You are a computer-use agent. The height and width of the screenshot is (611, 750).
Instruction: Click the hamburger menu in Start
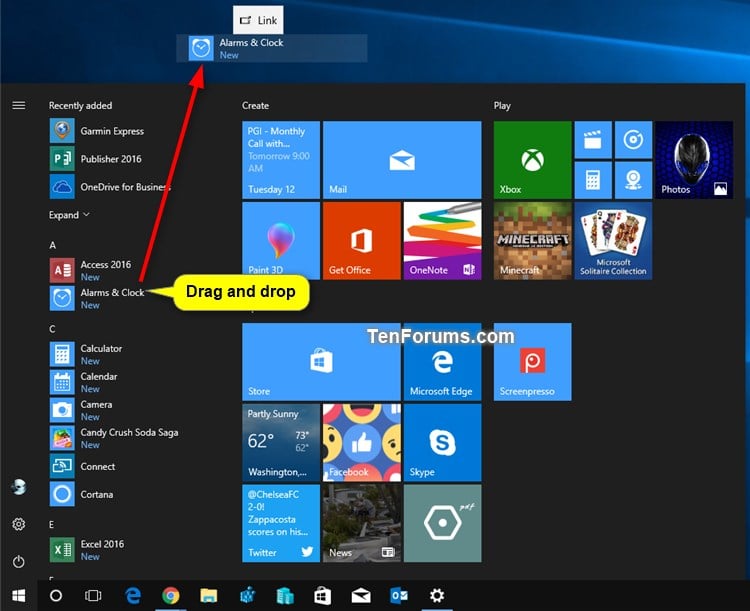point(19,105)
